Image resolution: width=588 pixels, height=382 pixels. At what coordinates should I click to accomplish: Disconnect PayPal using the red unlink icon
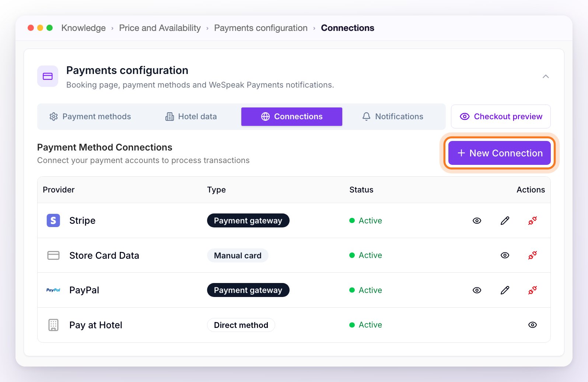532,290
